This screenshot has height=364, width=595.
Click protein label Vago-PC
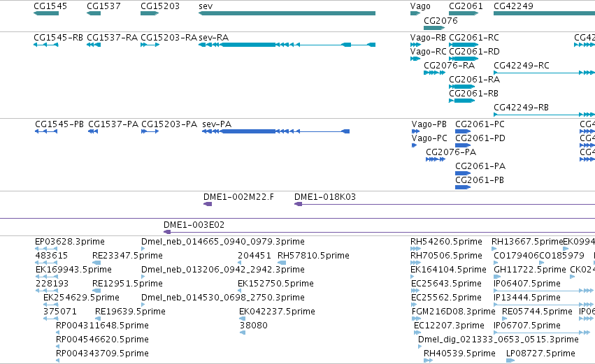tap(429, 138)
